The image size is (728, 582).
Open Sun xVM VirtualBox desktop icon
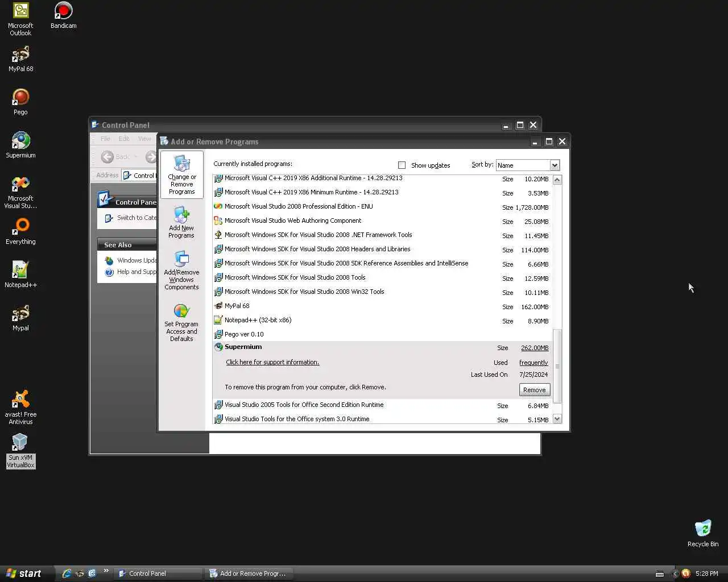[x=20, y=451]
